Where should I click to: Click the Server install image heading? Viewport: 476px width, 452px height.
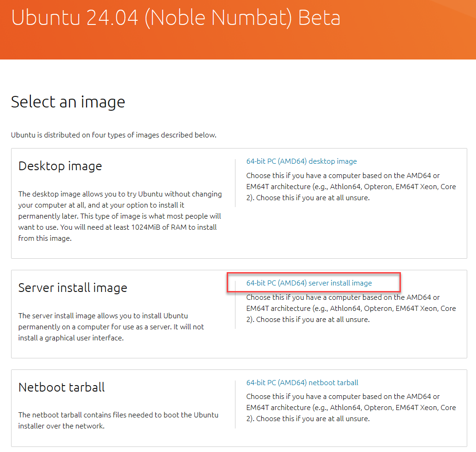(72, 288)
